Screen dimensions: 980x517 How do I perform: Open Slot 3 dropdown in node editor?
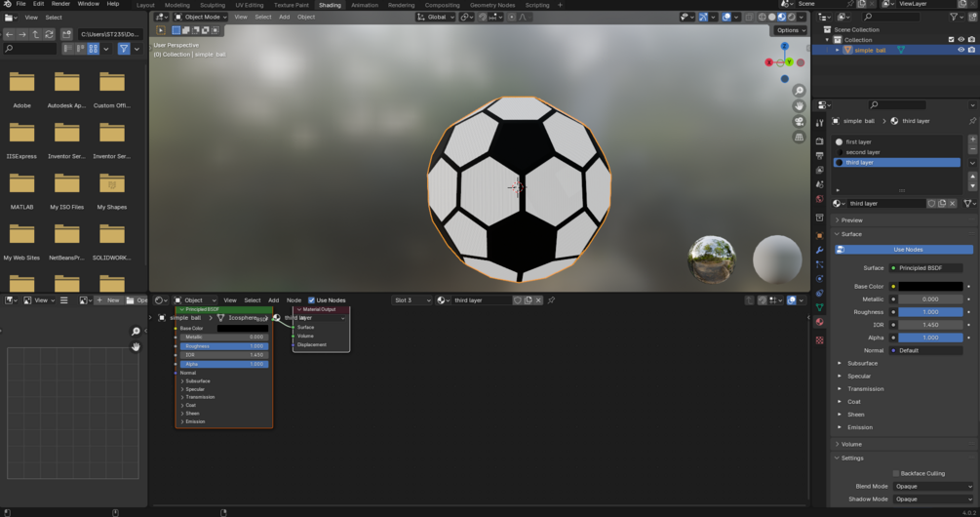click(412, 300)
